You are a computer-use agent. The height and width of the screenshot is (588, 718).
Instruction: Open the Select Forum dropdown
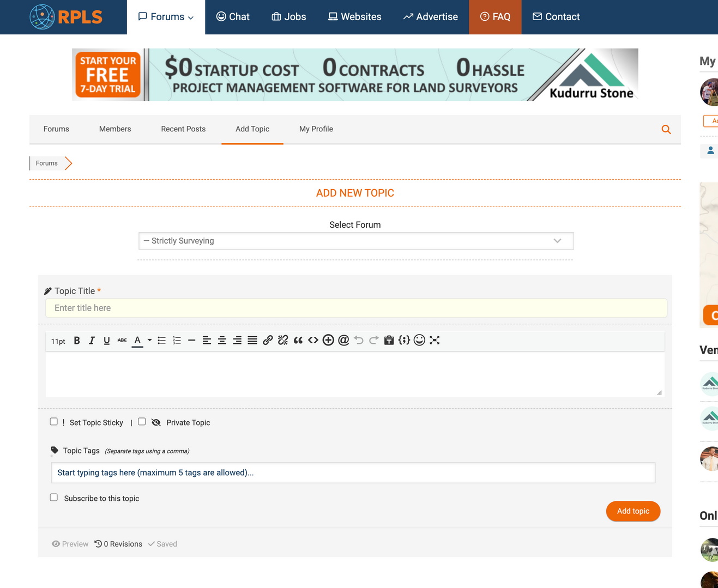tap(355, 241)
